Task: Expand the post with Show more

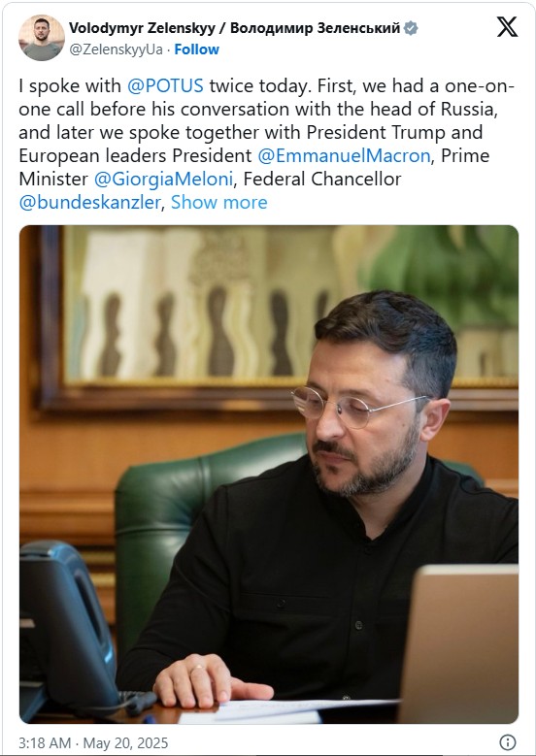Action: point(219,203)
